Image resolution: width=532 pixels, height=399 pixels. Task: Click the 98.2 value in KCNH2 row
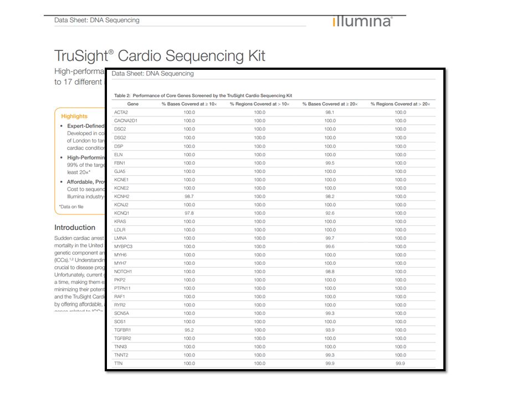(330, 196)
